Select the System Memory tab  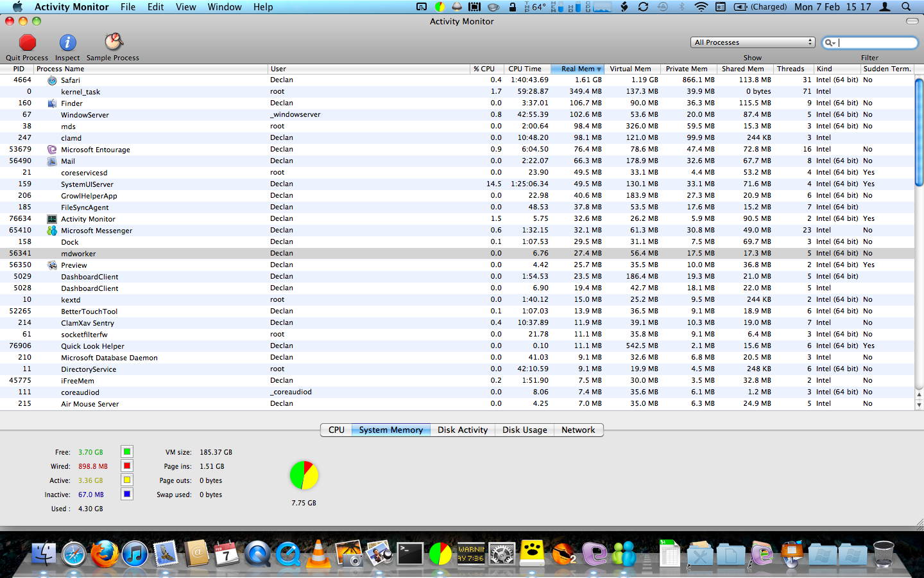coord(391,430)
